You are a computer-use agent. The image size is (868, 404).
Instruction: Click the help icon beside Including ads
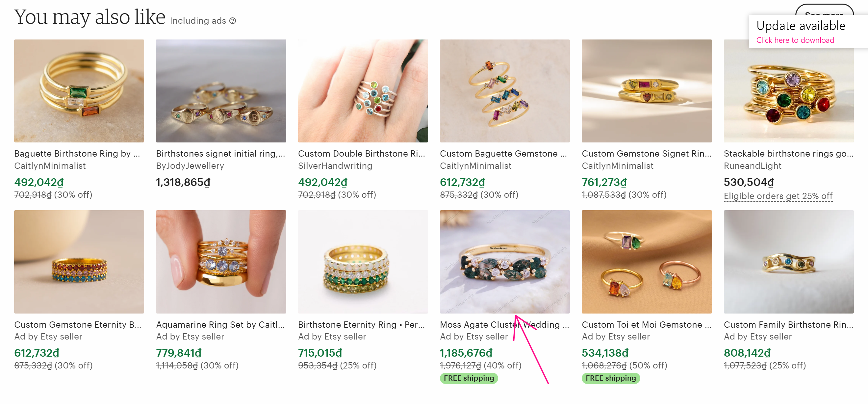pos(233,21)
